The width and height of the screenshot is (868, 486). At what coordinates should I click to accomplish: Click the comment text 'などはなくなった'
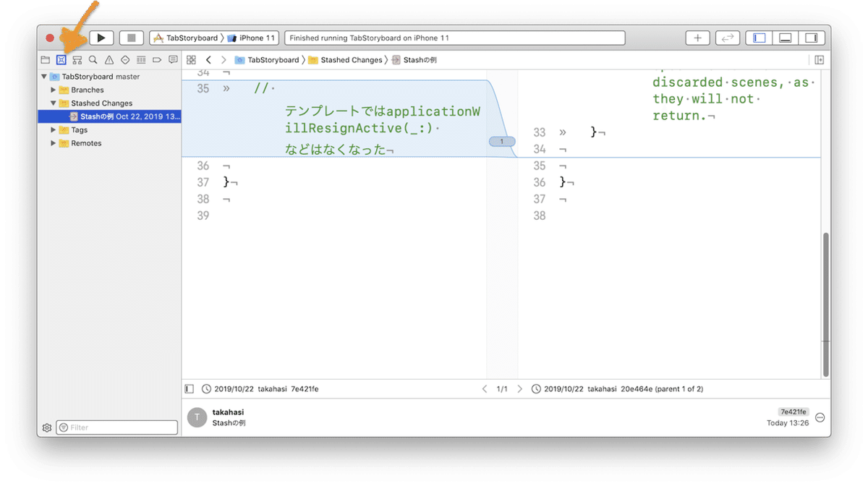point(336,150)
